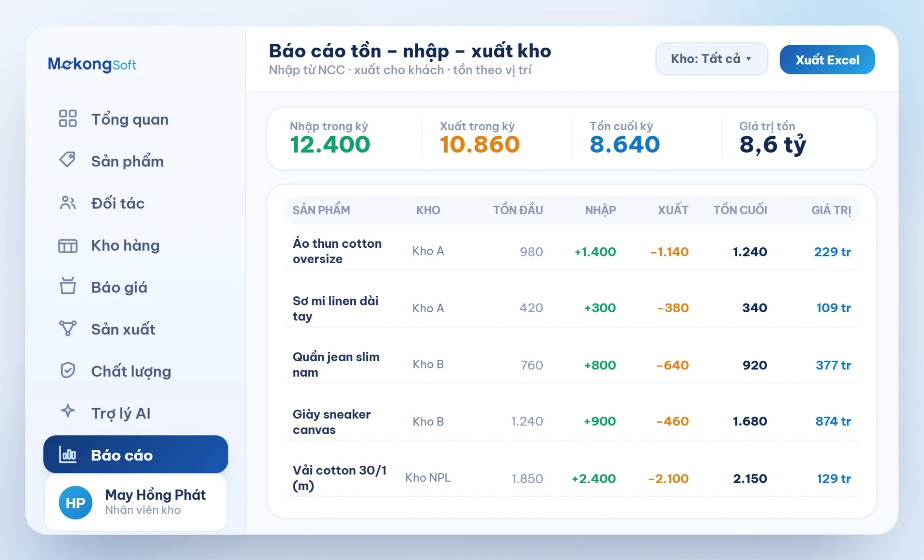Open May Hồng Phát user profile card
The height and width of the screenshot is (560, 924).
point(136,503)
